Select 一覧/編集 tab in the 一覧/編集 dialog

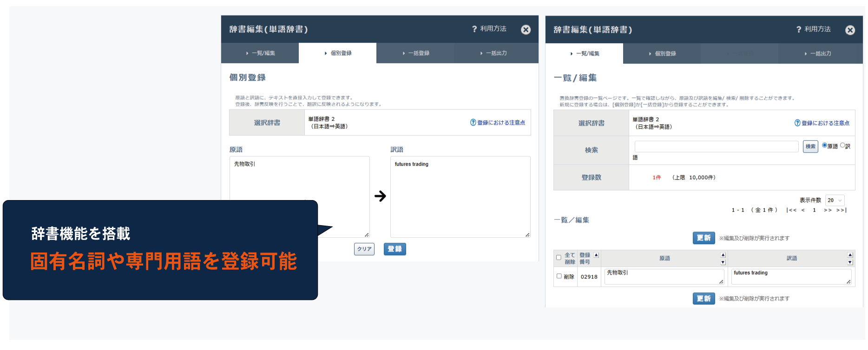click(585, 53)
